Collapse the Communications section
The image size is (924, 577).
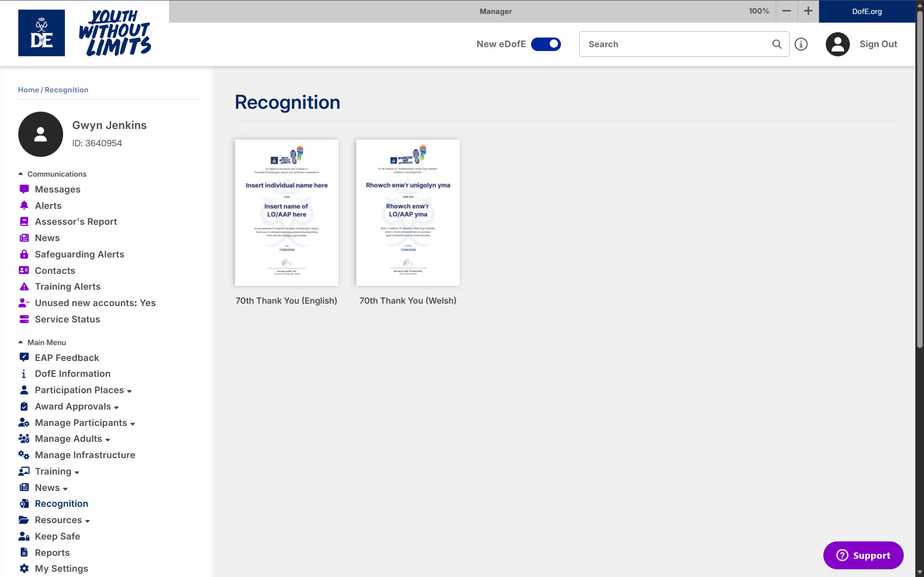pos(21,174)
